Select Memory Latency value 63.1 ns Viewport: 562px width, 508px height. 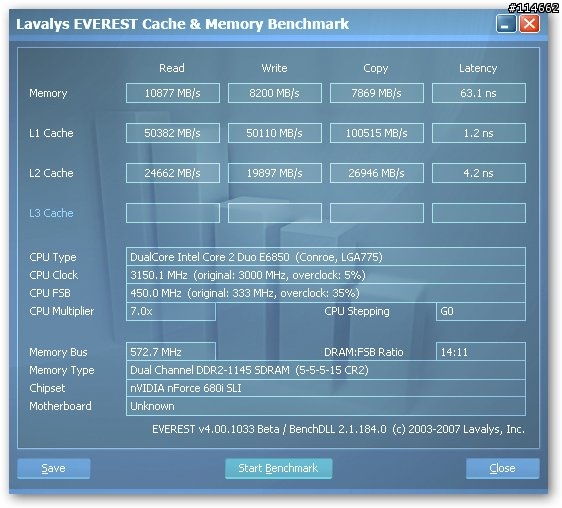tap(479, 93)
